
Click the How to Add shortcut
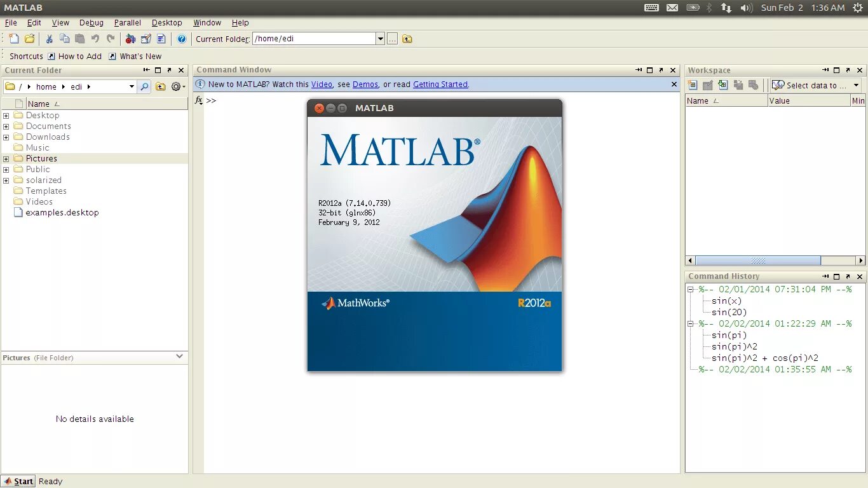coord(74,56)
